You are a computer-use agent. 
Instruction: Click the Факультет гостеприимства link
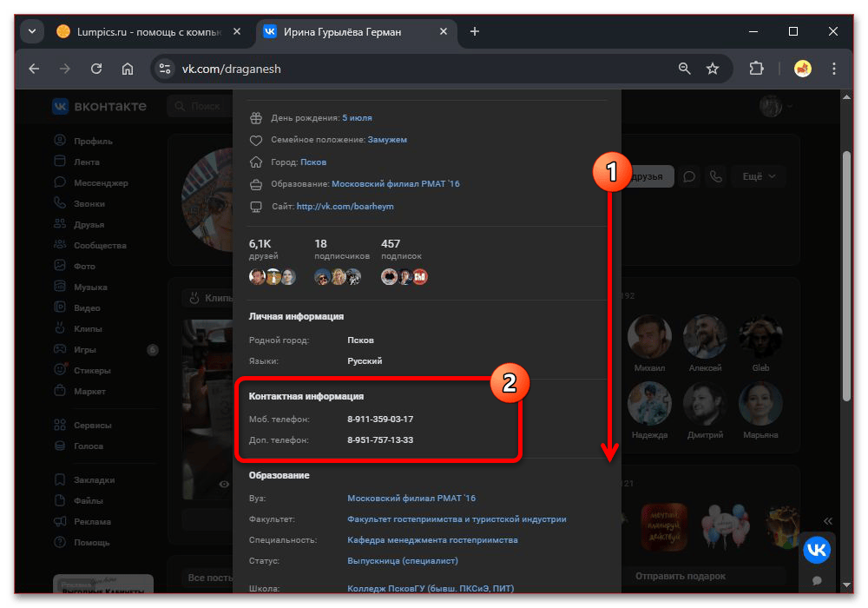point(457,519)
